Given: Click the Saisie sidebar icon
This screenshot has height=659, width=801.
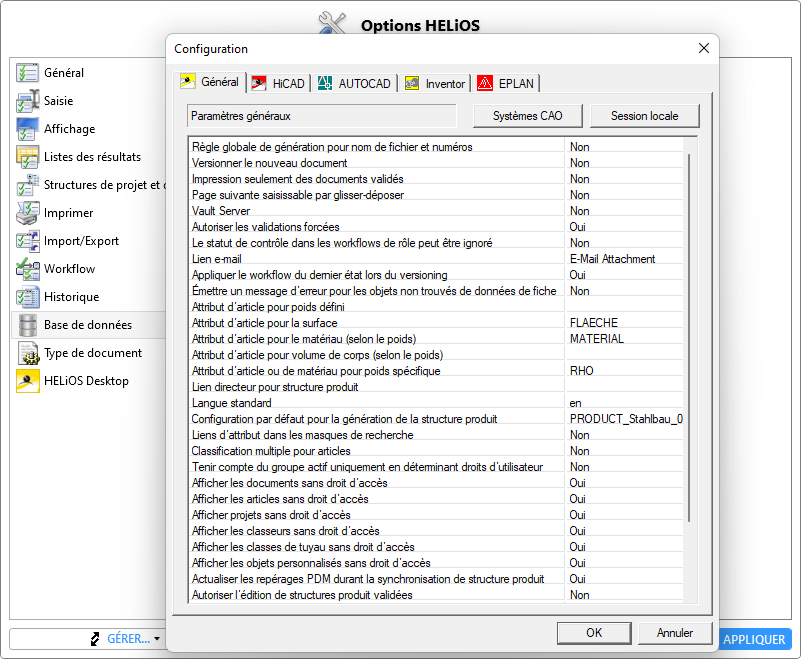Looking at the screenshot, I should [28, 101].
